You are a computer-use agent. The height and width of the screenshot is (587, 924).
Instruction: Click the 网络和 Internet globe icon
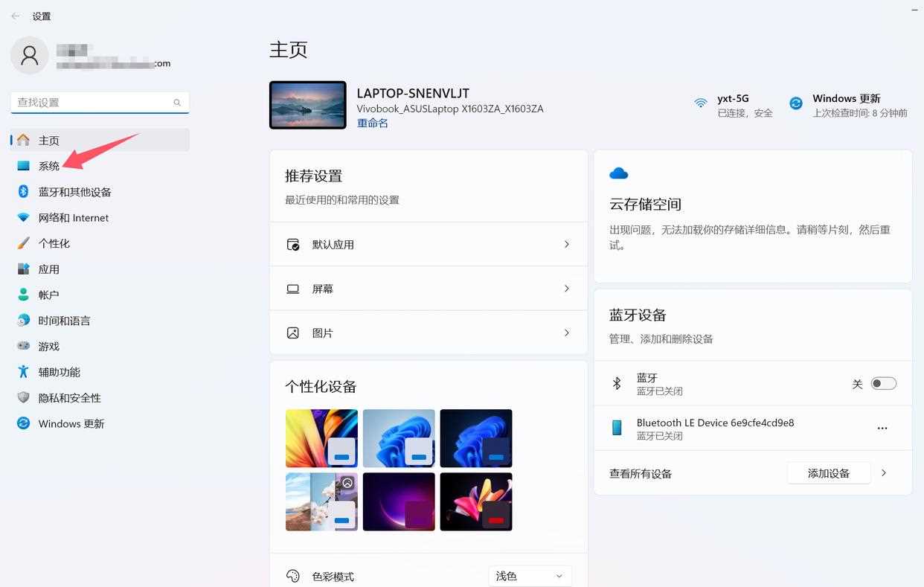click(22, 217)
